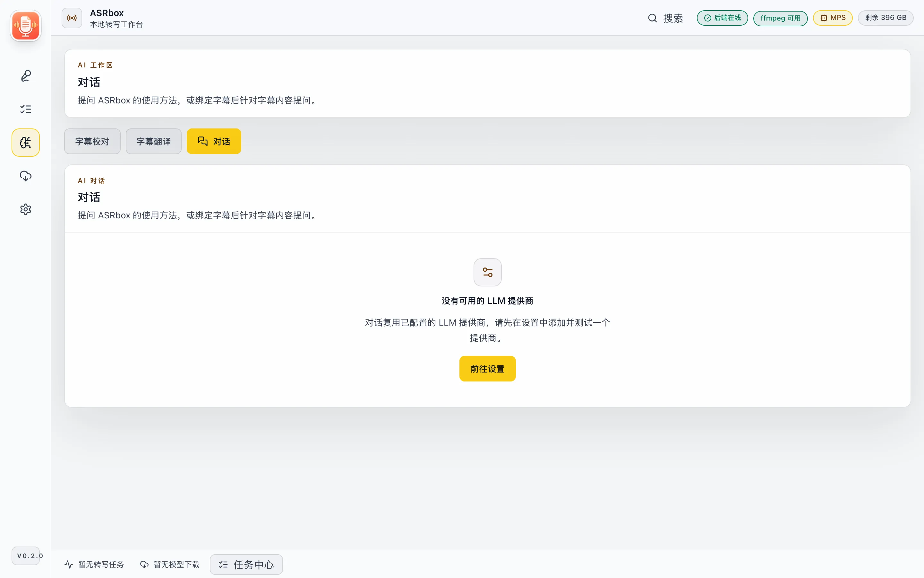Click the 剩余 396 GB disk badge
924x578 pixels.
pyautogui.click(x=886, y=18)
